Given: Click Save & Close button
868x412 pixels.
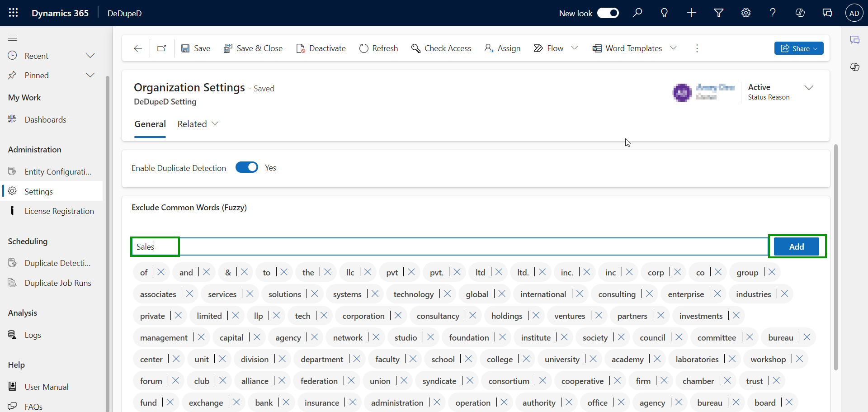Looking at the screenshot, I should coord(253,48).
